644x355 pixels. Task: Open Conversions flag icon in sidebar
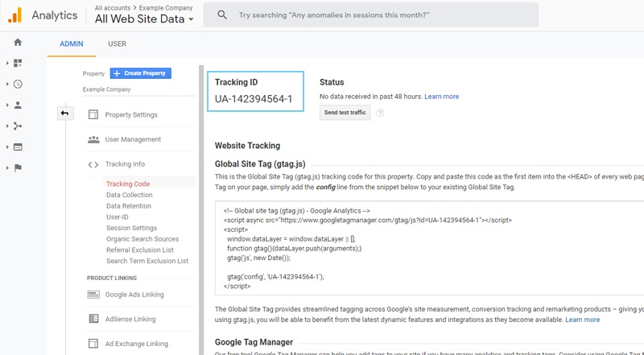pyautogui.click(x=18, y=167)
